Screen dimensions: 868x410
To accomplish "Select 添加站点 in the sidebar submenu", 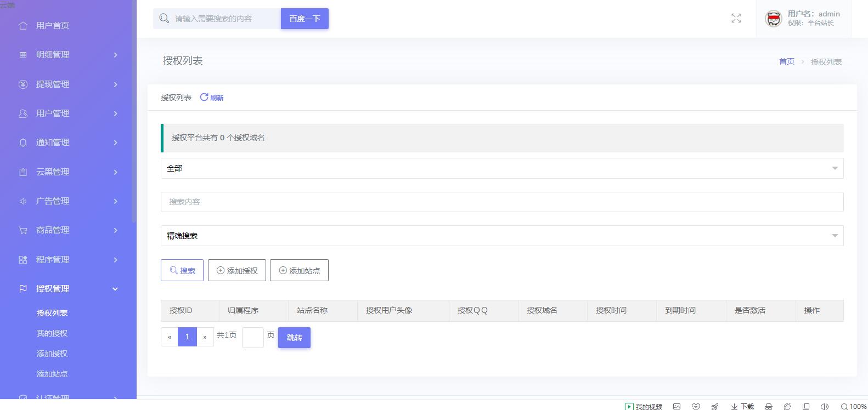I will tap(52, 374).
